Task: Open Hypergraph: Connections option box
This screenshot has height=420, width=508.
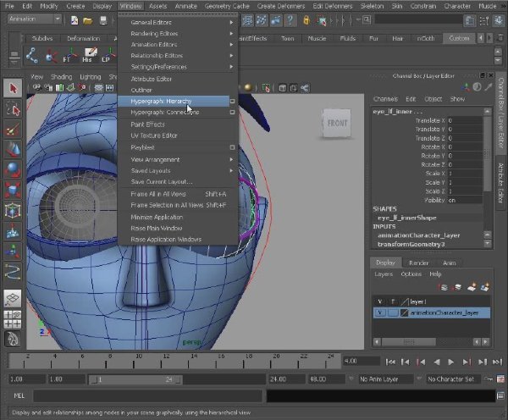Action: (232, 112)
